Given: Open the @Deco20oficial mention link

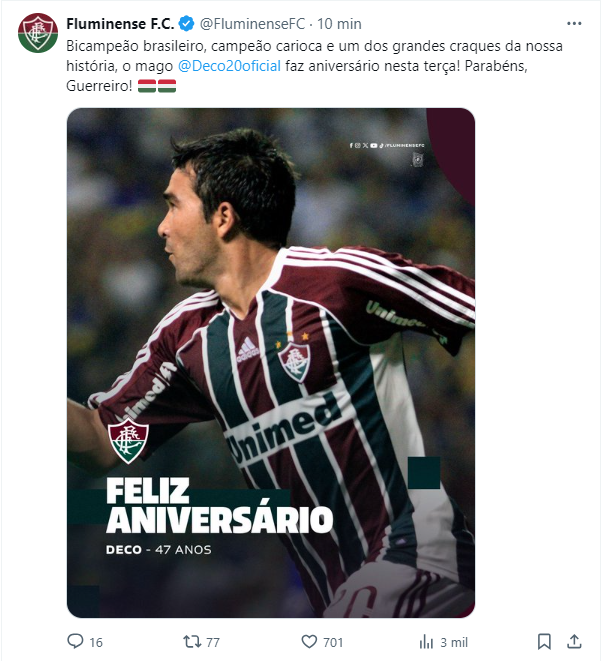Looking at the screenshot, I should click(229, 66).
